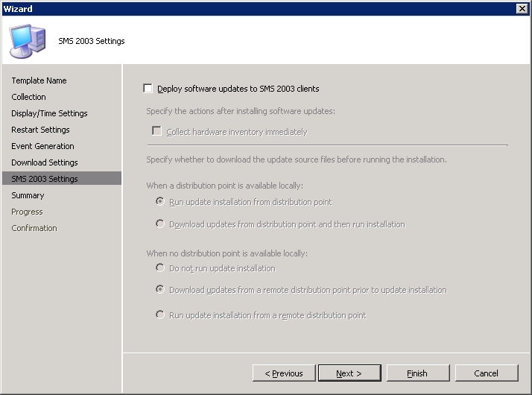Go to Template Name step

tap(39, 80)
